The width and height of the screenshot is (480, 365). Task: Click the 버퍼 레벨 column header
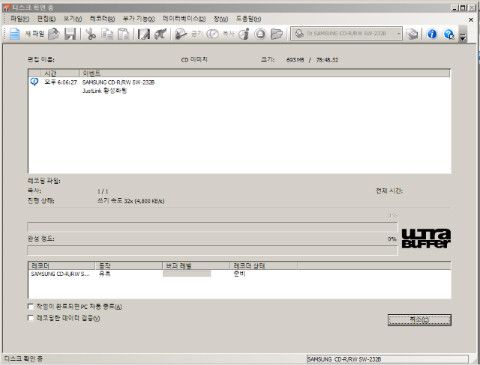click(x=196, y=266)
